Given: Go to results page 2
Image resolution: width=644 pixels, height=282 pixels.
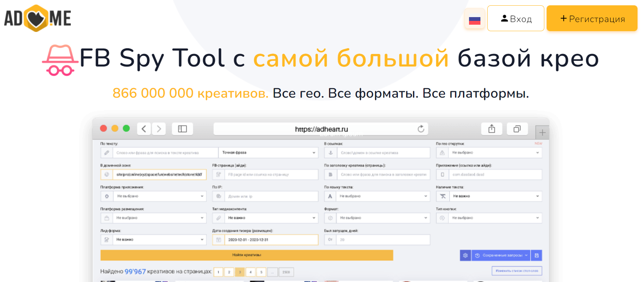Looking at the screenshot, I should [229, 272].
